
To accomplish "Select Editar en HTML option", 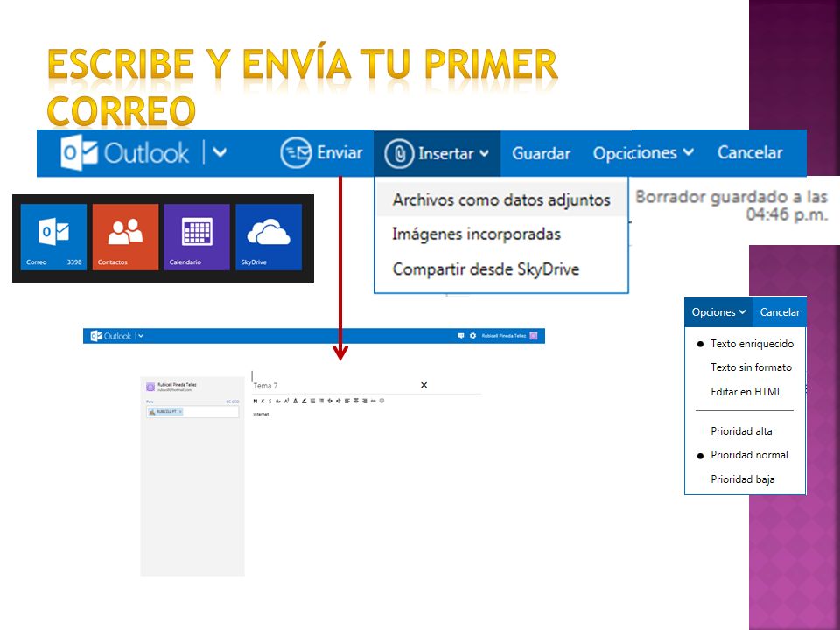I will [745, 392].
